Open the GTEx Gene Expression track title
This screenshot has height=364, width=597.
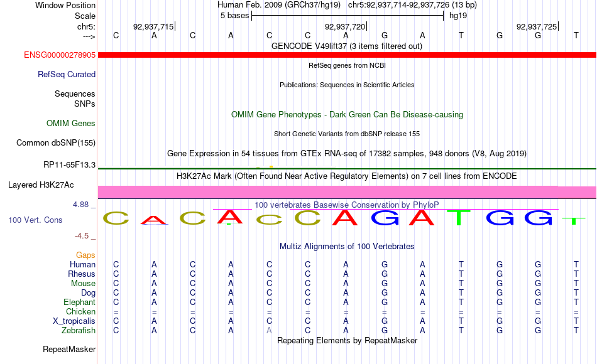[x=347, y=153]
